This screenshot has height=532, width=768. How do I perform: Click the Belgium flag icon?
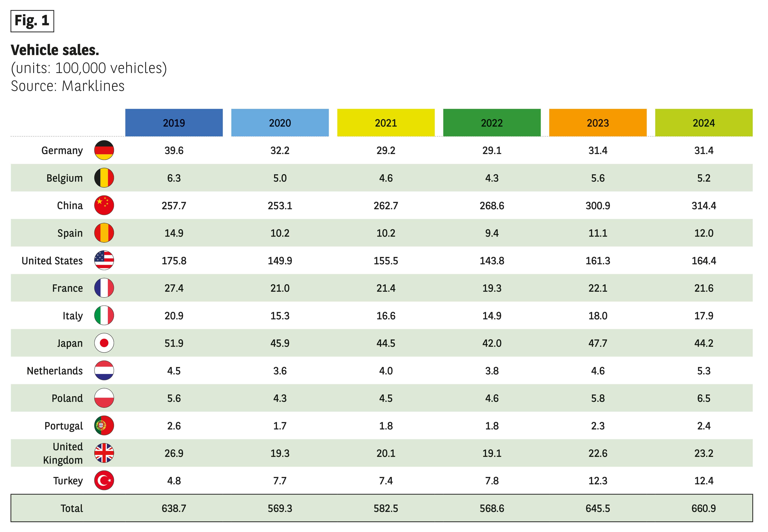tap(104, 178)
